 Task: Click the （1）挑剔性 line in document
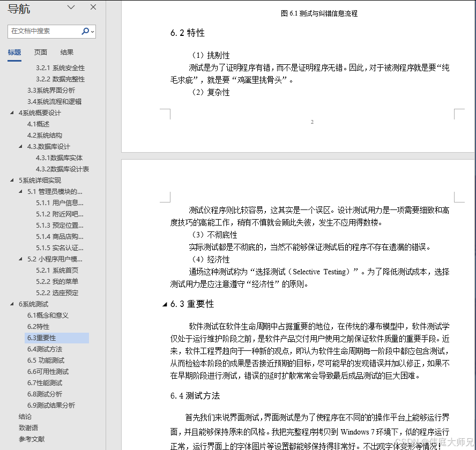click(x=210, y=55)
